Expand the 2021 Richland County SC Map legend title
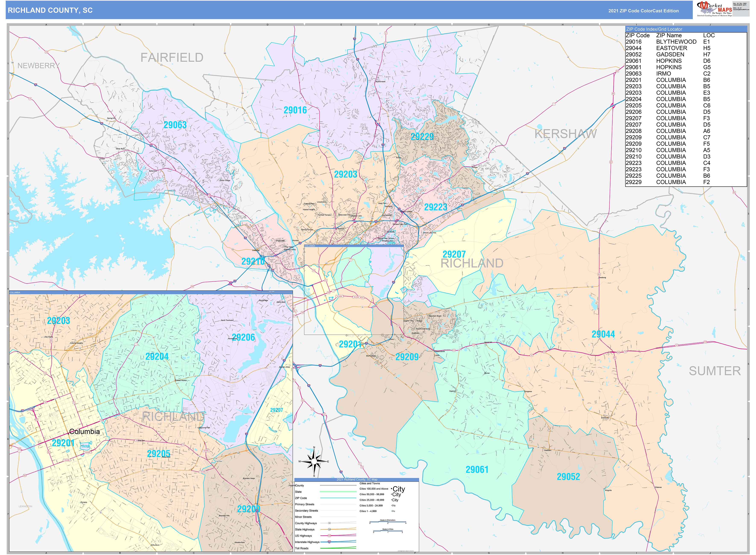The width and height of the screenshot is (756, 555). click(357, 479)
